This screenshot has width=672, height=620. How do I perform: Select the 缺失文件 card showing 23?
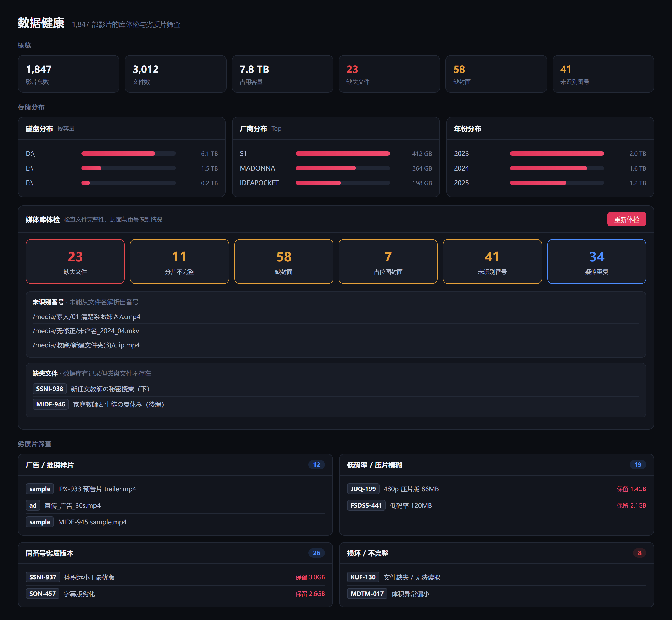[x=75, y=262]
